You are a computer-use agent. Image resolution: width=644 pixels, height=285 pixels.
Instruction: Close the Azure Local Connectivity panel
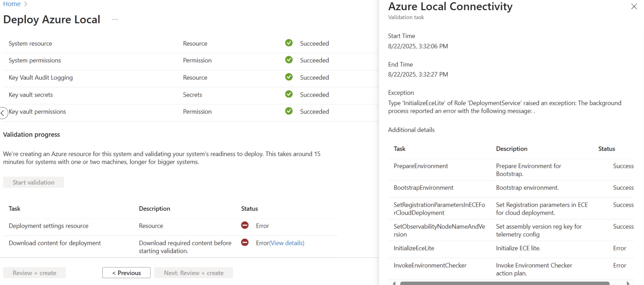pyautogui.click(x=634, y=7)
